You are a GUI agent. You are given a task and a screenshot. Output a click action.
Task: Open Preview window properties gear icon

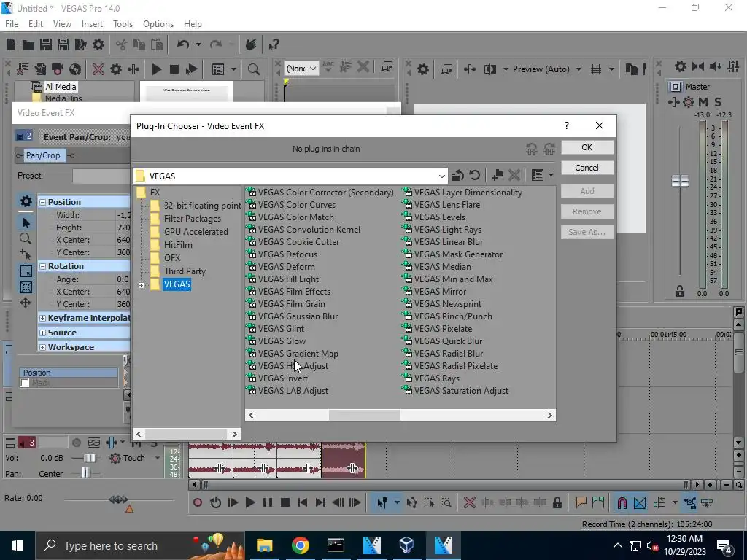point(423,69)
